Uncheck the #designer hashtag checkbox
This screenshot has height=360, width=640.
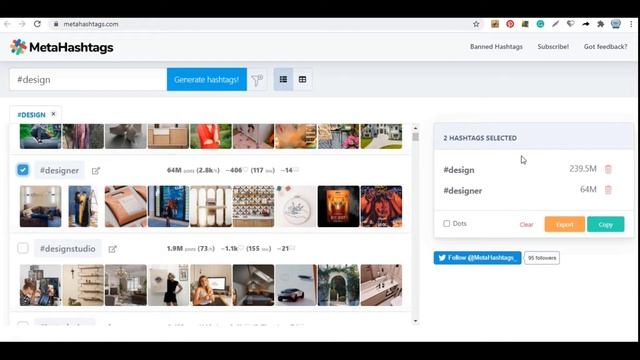[23, 170]
